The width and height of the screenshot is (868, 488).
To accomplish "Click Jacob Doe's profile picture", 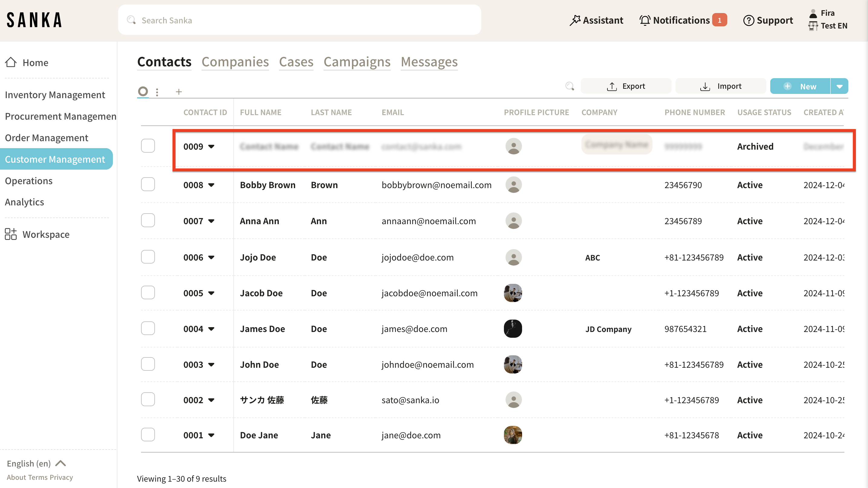I will pyautogui.click(x=513, y=293).
